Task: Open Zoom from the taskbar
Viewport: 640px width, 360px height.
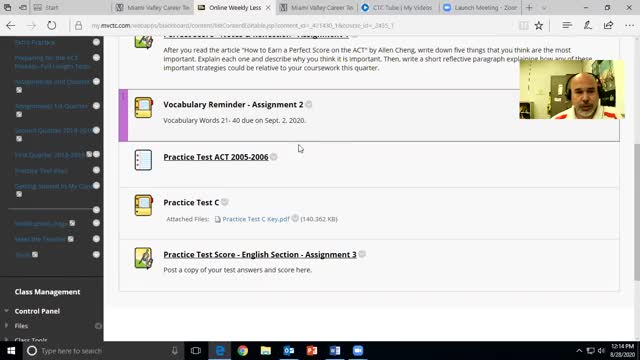Action: [358, 351]
